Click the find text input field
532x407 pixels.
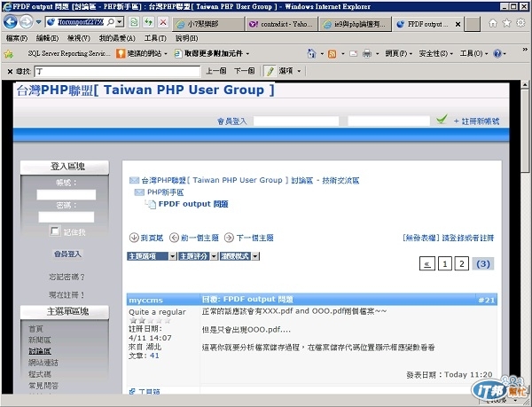point(117,71)
